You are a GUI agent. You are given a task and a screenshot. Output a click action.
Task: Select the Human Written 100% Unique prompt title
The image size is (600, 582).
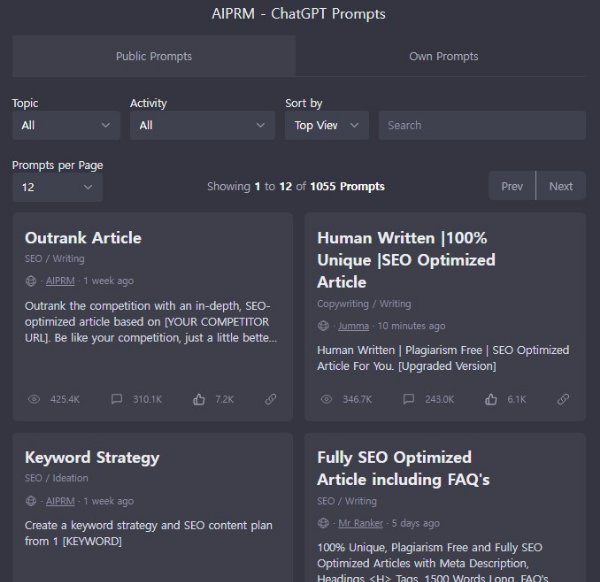pyautogui.click(x=406, y=260)
